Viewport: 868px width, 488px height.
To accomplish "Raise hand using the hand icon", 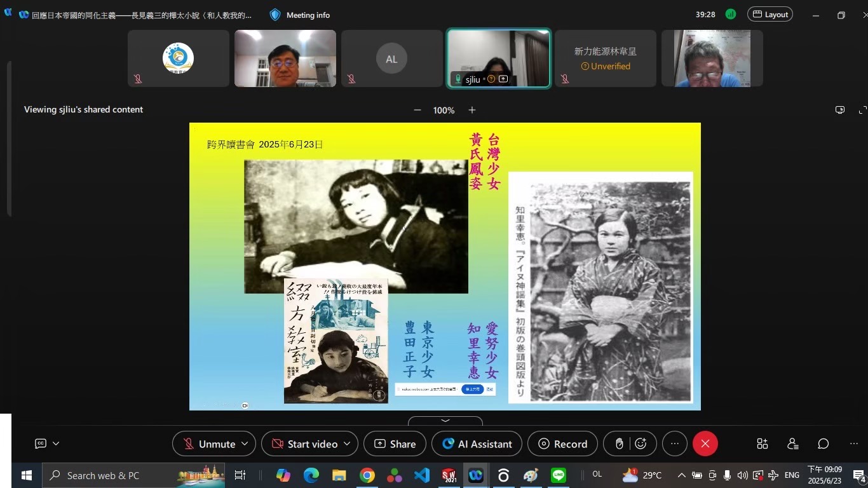I will click(620, 444).
